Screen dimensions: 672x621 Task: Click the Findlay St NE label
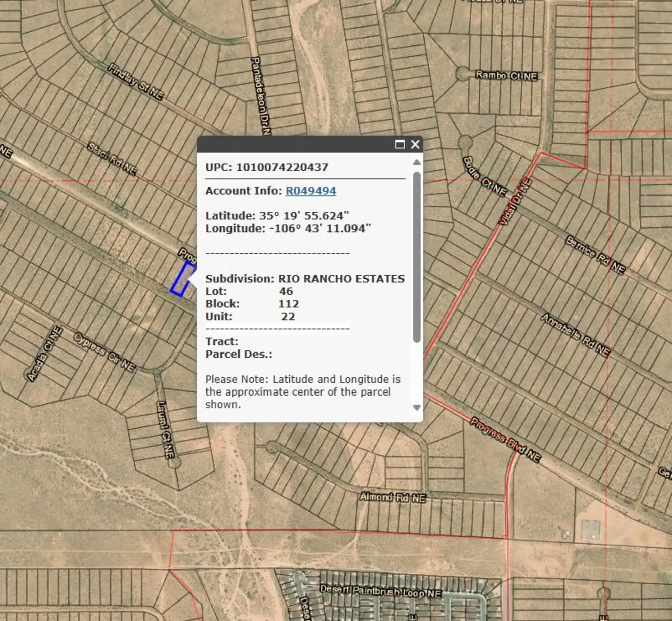[x=135, y=82]
